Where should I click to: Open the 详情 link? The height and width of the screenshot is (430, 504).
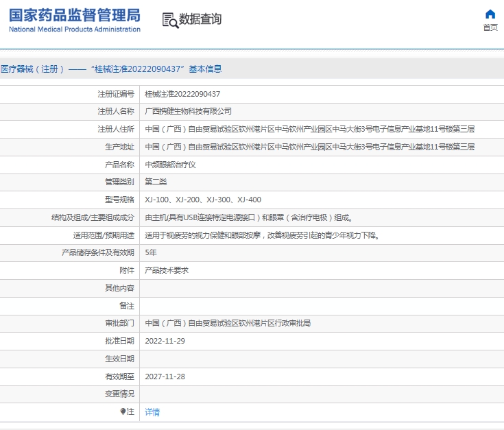tap(152, 411)
